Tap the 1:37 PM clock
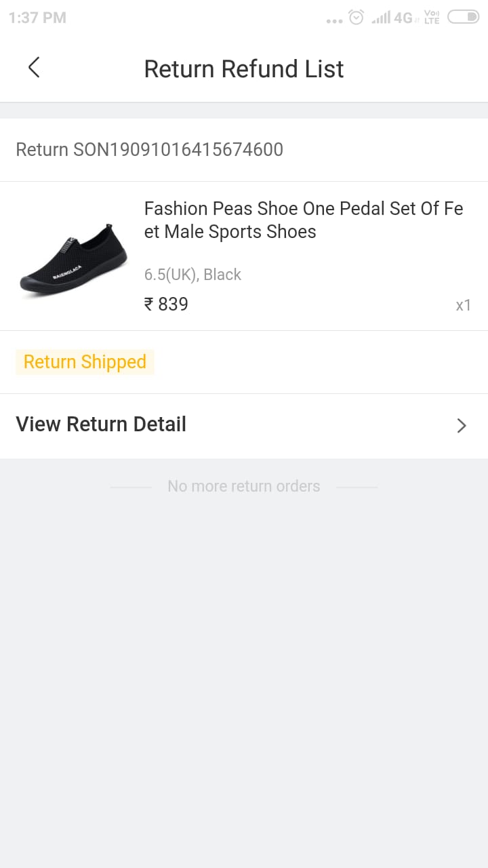Screen dimensions: 488x868 click(37, 18)
